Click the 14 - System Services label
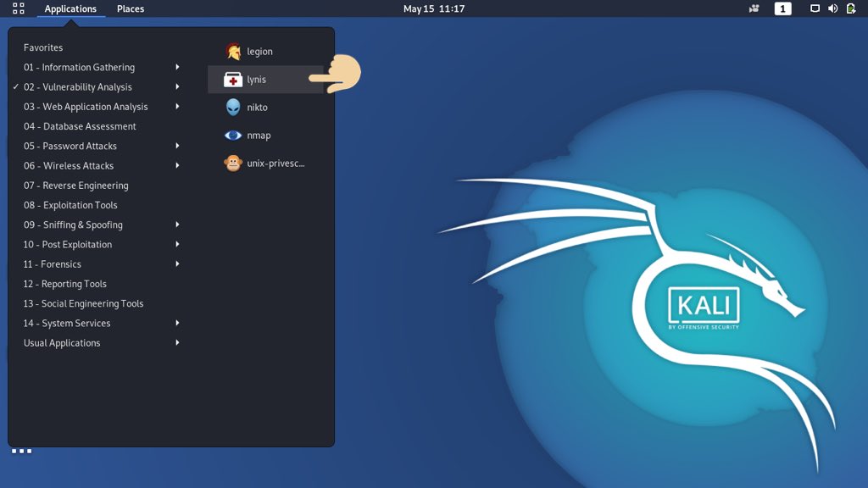This screenshot has height=488, width=868. 67,323
